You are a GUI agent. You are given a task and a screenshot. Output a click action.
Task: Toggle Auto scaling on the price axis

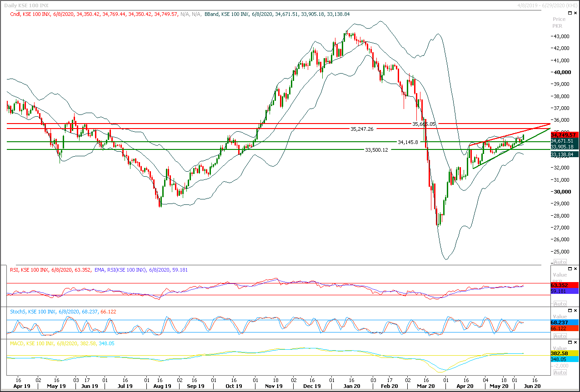click(x=560, y=262)
